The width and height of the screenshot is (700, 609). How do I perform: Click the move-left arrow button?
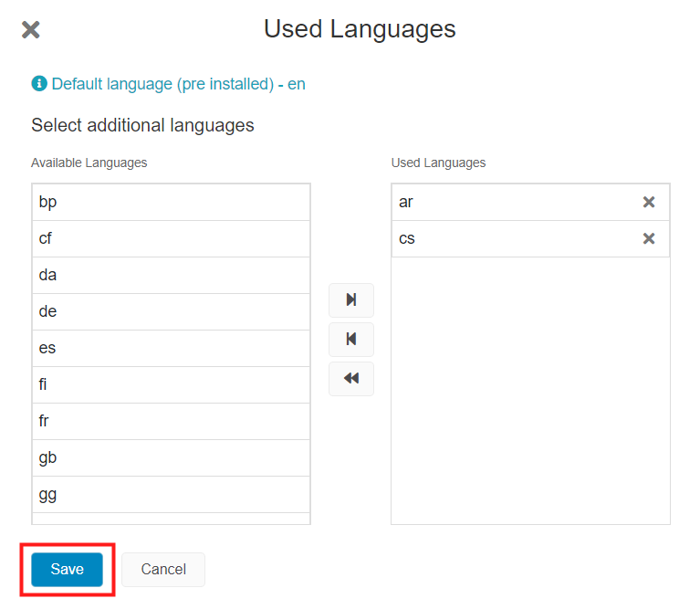(351, 340)
